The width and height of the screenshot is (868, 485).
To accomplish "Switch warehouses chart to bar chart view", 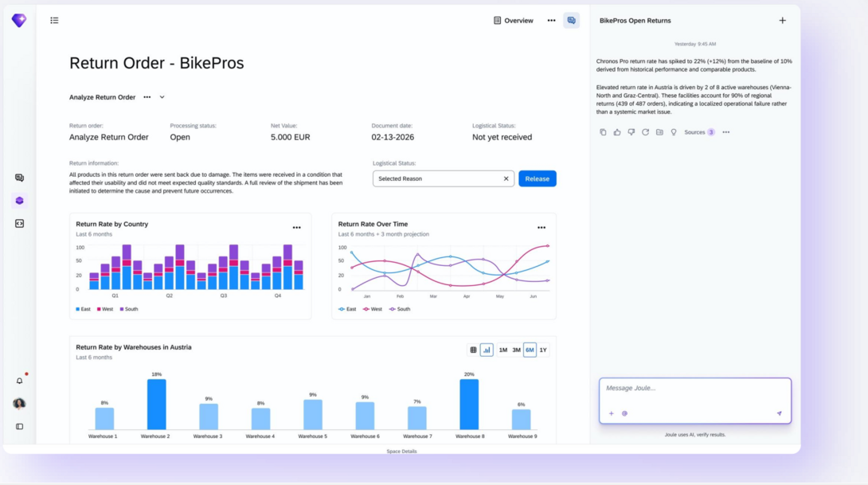I will [x=487, y=350].
